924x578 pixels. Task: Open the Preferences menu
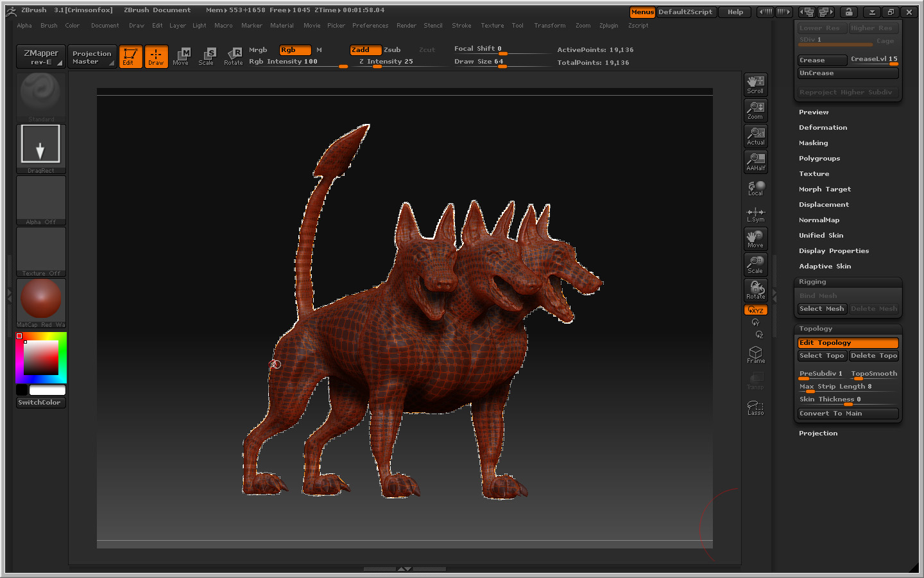tap(370, 26)
